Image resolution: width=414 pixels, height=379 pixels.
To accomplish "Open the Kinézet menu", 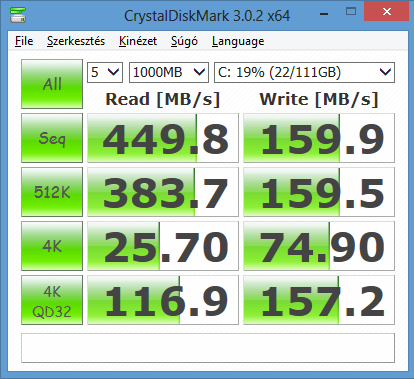I will (x=138, y=41).
